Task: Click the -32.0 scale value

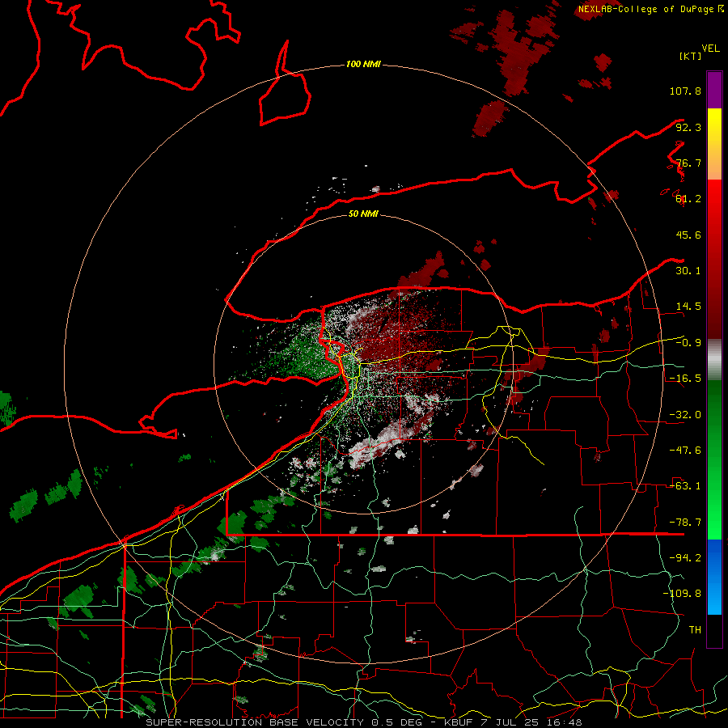Action: point(685,414)
